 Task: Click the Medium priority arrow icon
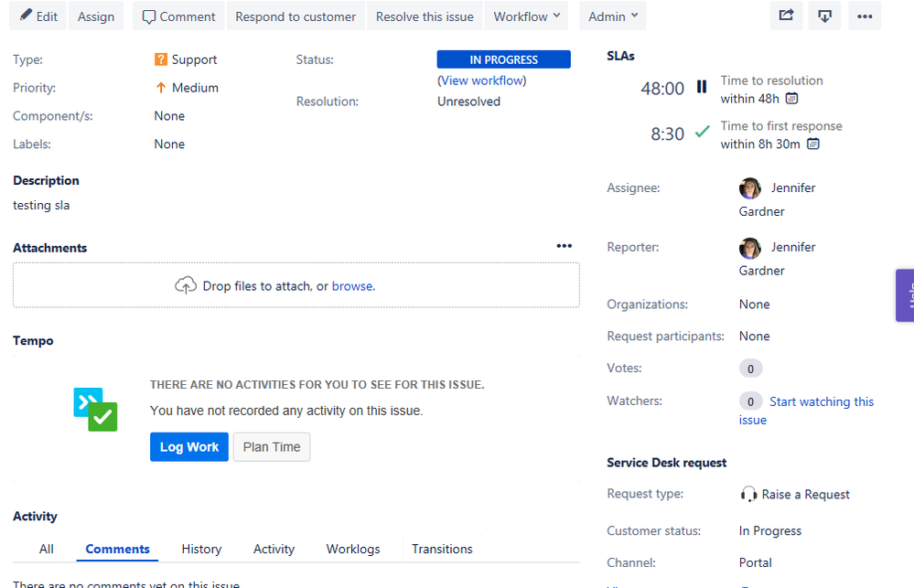point(161,88)
